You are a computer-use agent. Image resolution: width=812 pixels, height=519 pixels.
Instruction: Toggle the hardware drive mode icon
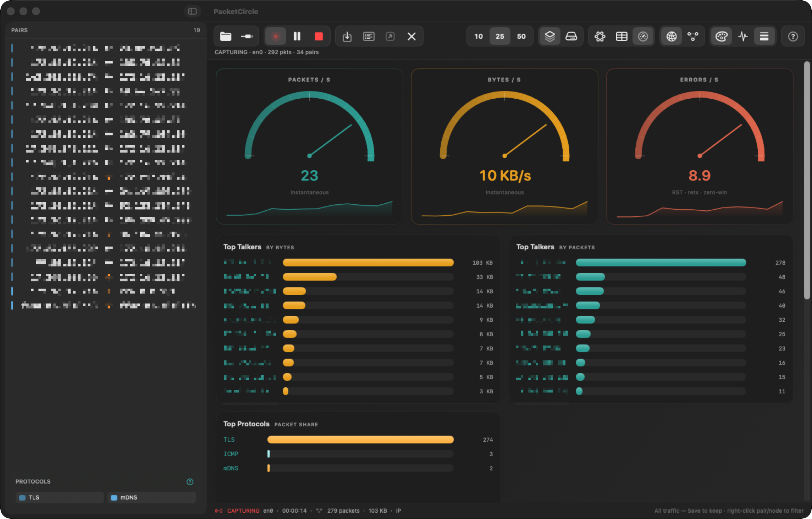pyautogui.click(x=571, y=36)
